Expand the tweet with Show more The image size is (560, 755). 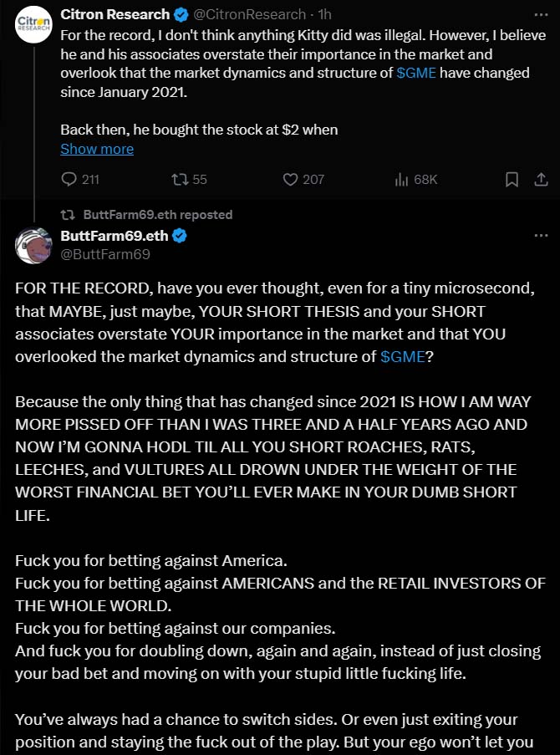click(97, 149)
